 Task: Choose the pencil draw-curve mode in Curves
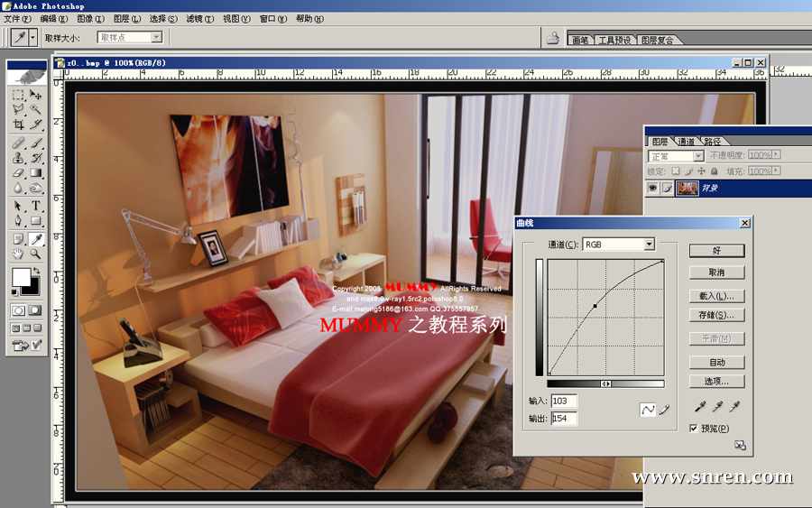[x=664, y=410]
